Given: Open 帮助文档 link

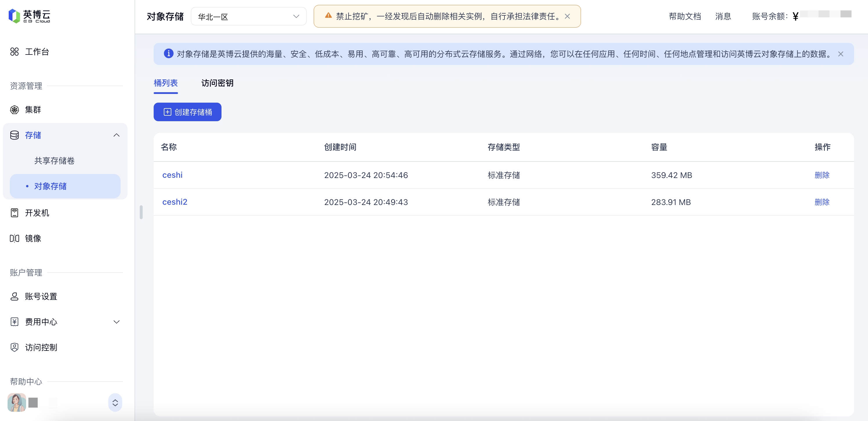Looking at the screenshot, I should pyautogui.click(x=685, y=16).
